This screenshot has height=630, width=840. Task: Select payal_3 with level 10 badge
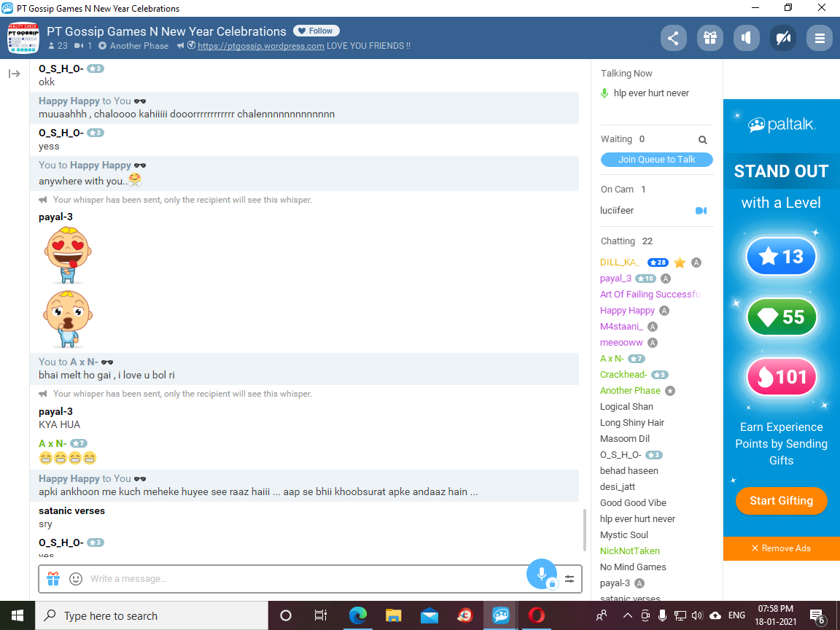coord(615,279)
